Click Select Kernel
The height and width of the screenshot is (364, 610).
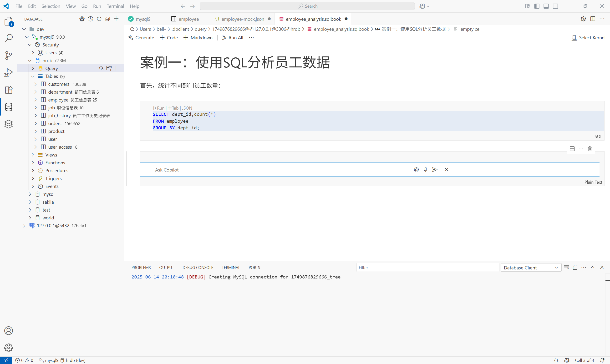588,38
